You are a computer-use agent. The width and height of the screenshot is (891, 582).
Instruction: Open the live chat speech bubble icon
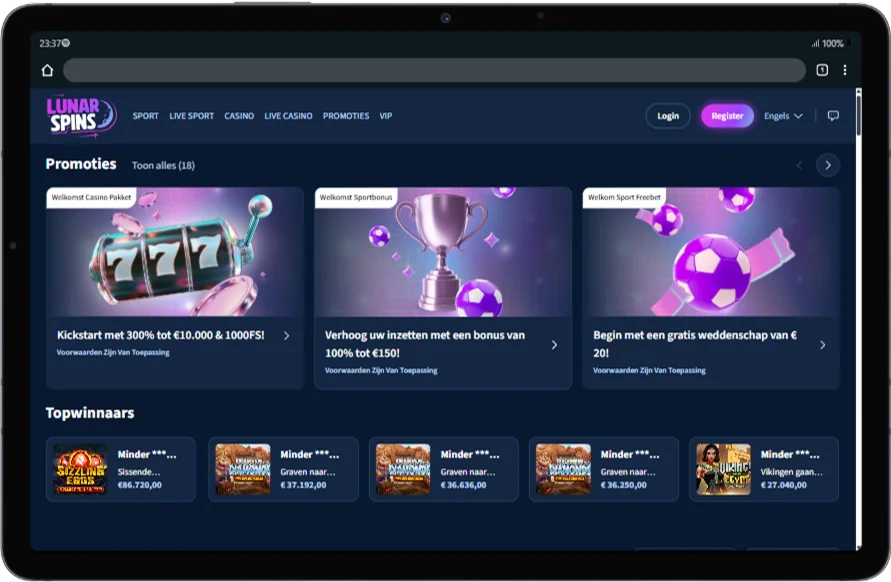click(833, 116)
